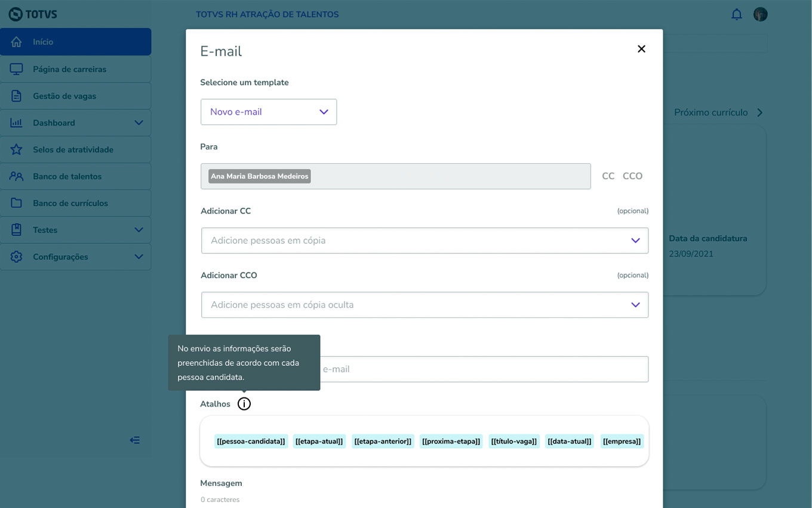Close the E-mail dialog
The image size is (812, 508).
click(641, 49)
